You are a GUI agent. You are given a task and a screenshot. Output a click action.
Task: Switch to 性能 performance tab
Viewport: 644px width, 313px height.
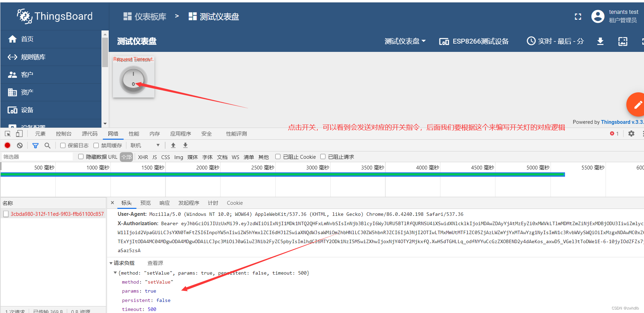click(134, 134)
